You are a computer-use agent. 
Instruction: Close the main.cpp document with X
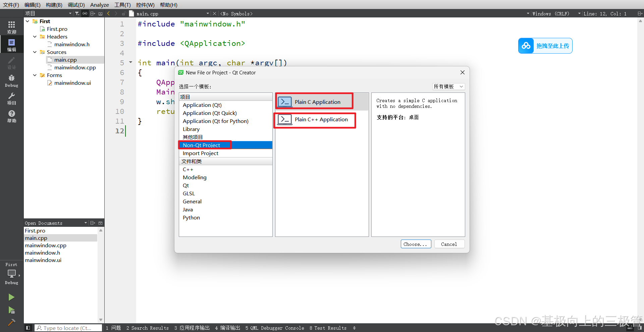click(x=214, y=13)
